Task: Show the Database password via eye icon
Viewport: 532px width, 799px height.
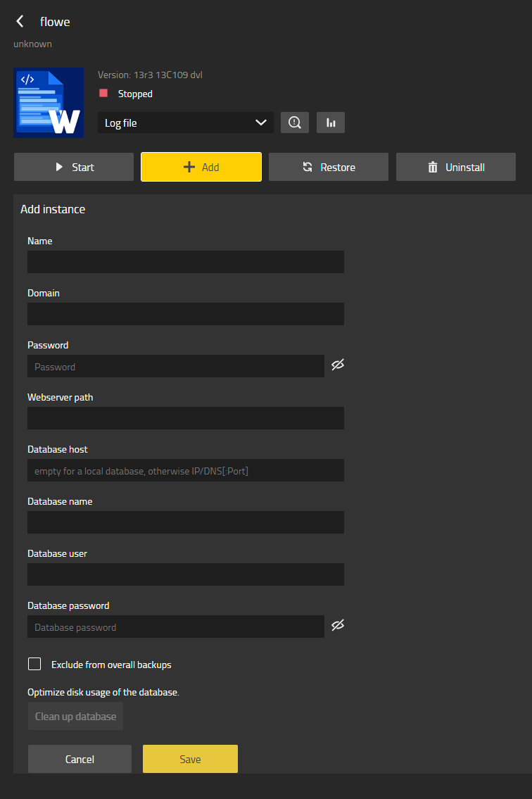Action: (x=338, y=626)
